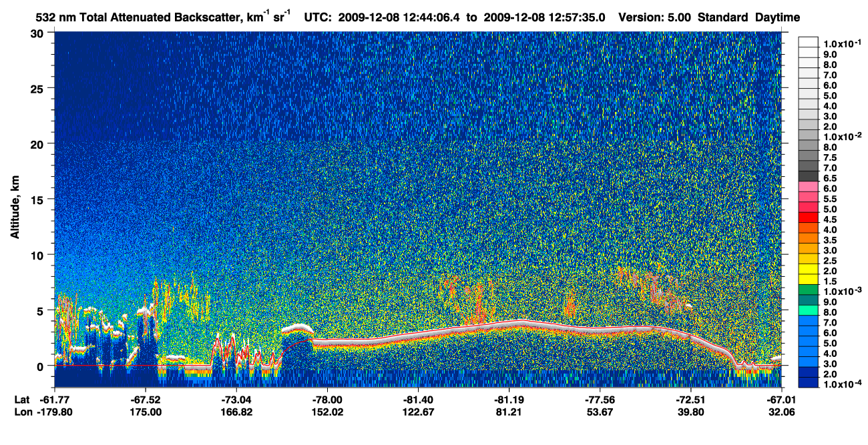The height and width of the screenshot is (445, 868).
Task: Click the longitude value 152.02
Action: point(327,412)
